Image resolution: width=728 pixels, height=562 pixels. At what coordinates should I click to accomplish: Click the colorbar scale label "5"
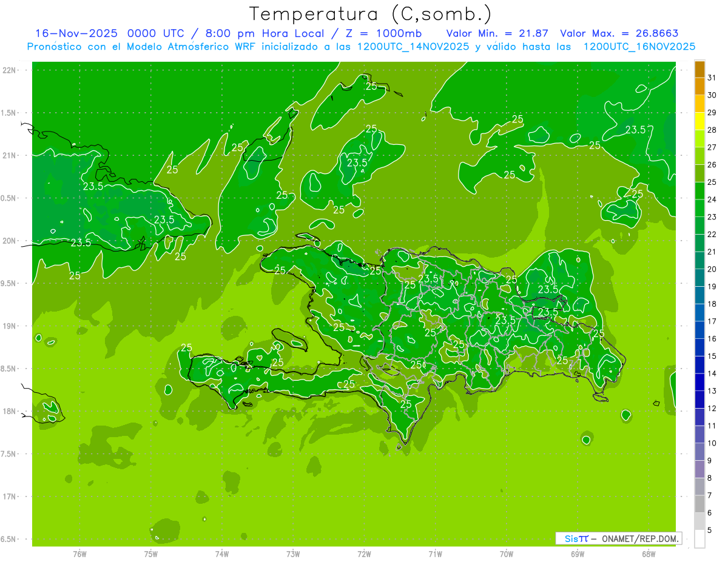coord(710,530)
